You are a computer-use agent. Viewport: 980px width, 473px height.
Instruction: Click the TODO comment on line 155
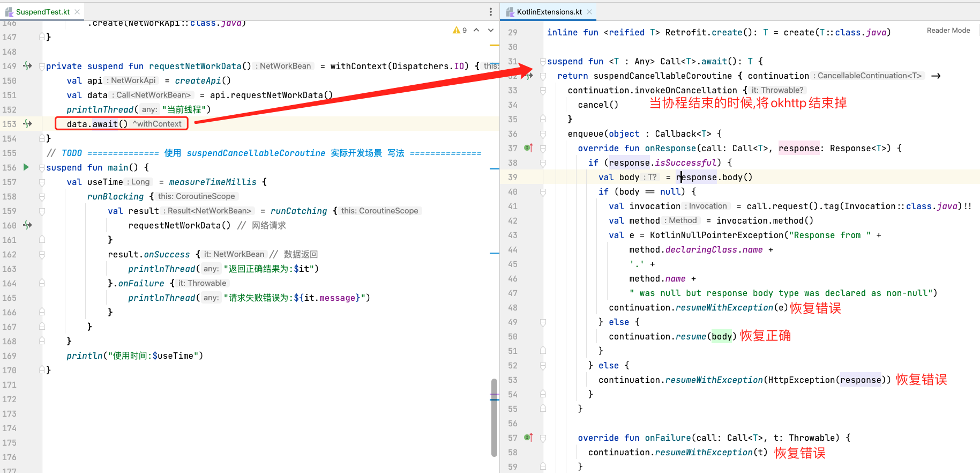264,153
